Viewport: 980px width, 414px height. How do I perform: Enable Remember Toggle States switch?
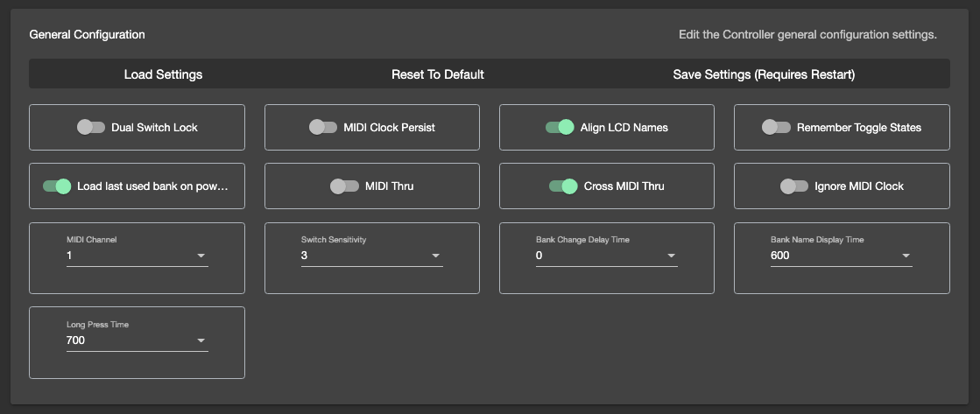[776, 128]
